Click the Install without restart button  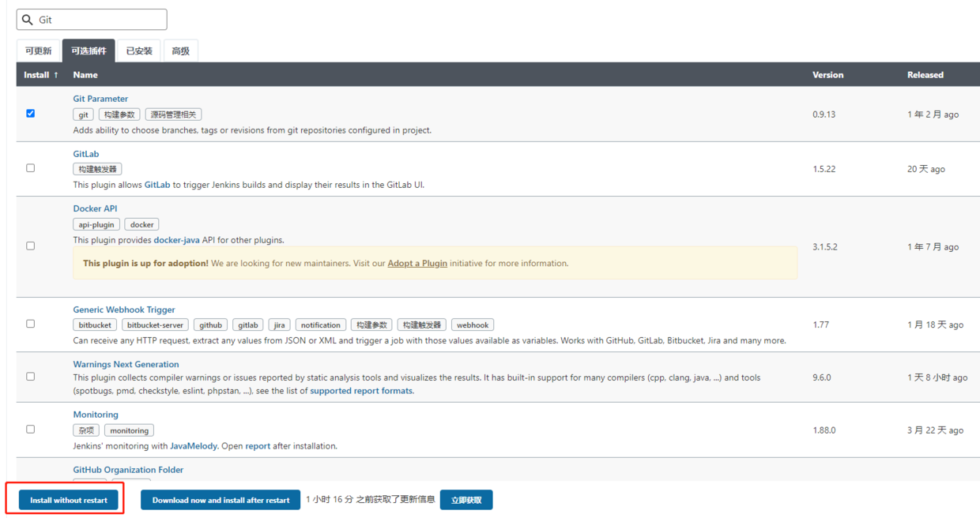[x=69, y=500]
